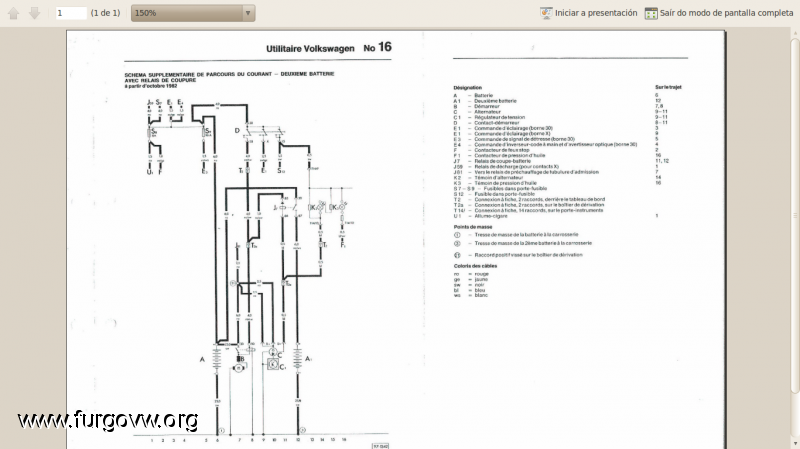Click the 'Deuxième batterie' legend entry
This screenshot has width=800, height=449.
495,101
